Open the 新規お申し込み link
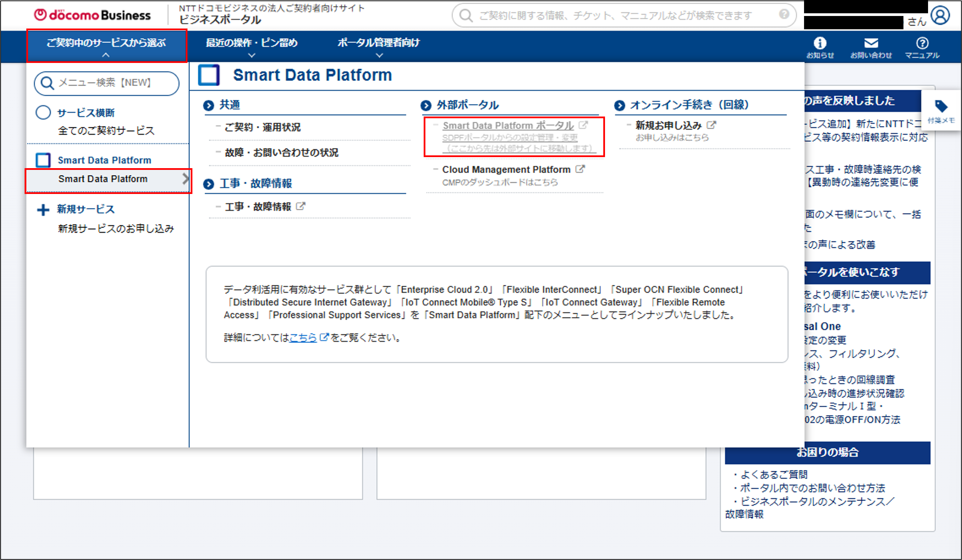This screenshot has width=962, height=560. 668,125
